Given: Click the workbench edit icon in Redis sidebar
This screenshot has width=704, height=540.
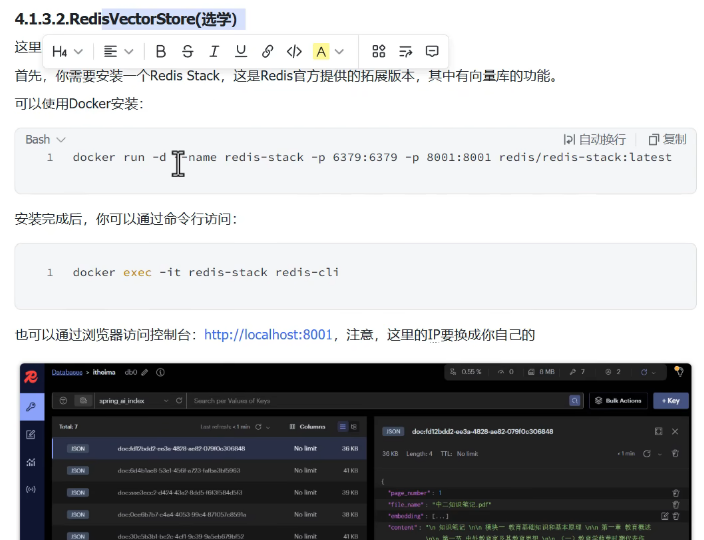Looking at the screenshot, I should tap(31, 435).
